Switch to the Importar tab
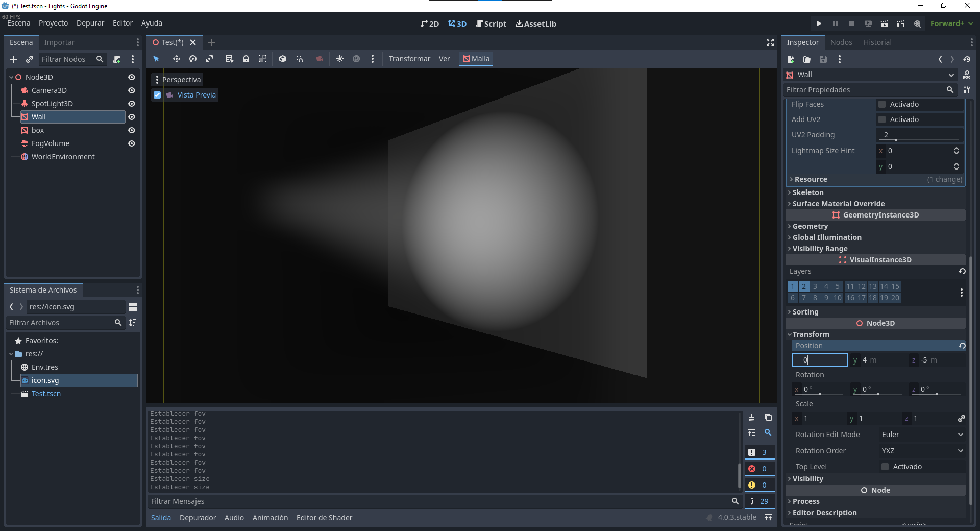Image resolution: width=980 pixels, height=531 pixels. pyautogui.click(x=59, y=42)
